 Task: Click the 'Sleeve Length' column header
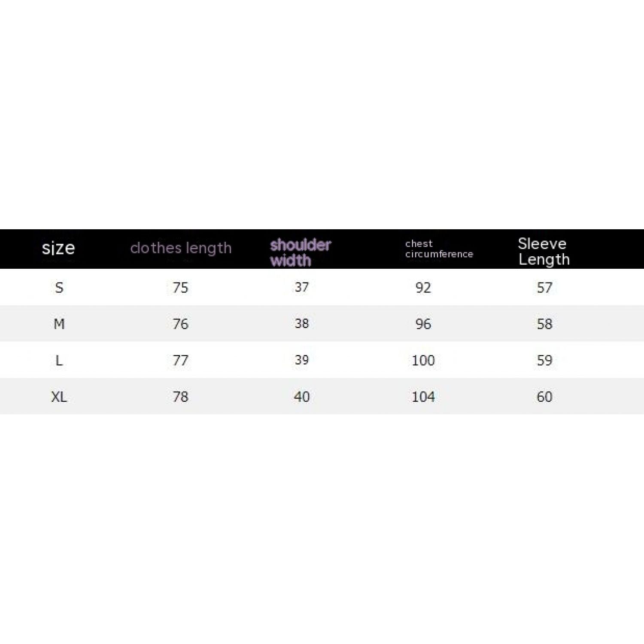(x=544, y=252)
